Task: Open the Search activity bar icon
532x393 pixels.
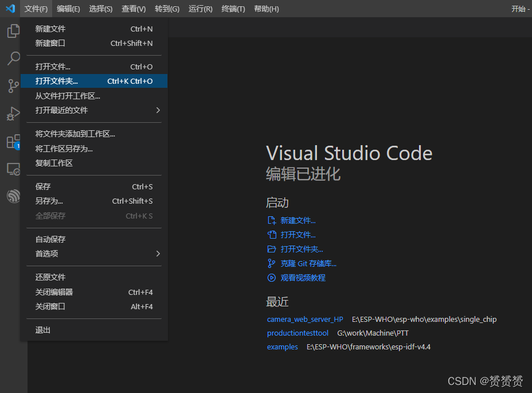Action: (14, 59)
